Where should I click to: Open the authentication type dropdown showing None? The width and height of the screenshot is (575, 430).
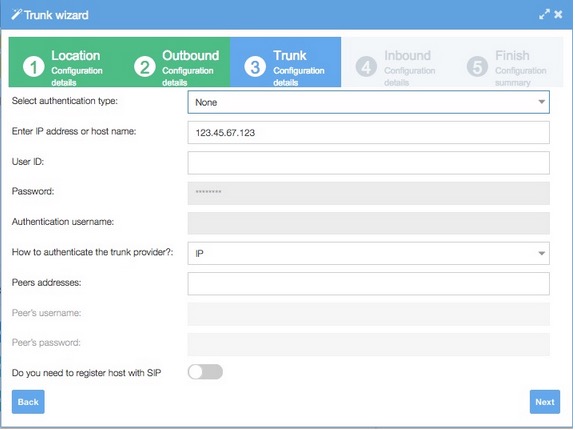(x=369, y=102)
